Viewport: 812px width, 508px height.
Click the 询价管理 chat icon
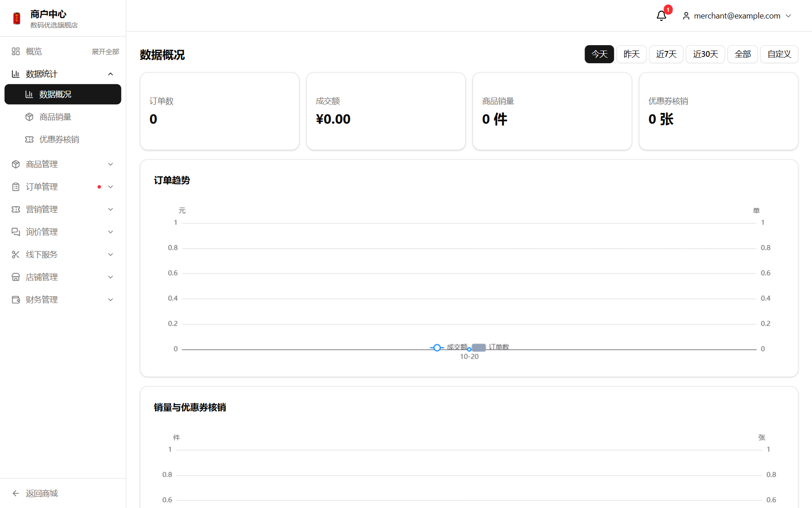tap(16, 232)
